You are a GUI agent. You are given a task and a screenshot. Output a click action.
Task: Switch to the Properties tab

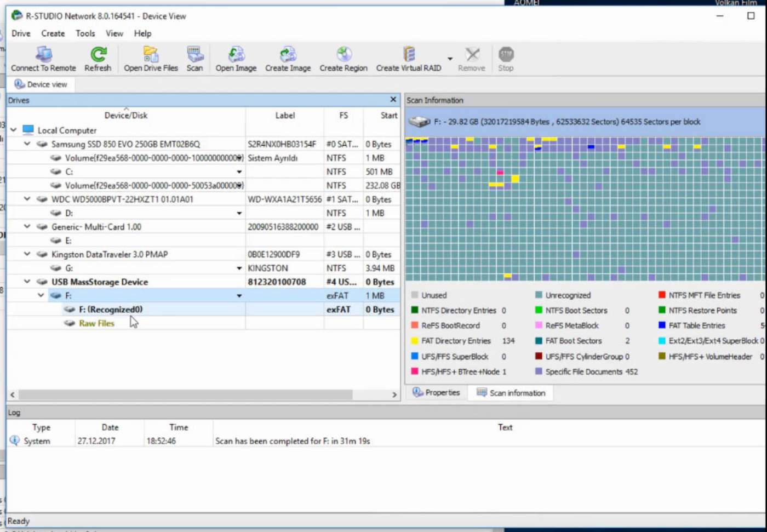[437, 393]
